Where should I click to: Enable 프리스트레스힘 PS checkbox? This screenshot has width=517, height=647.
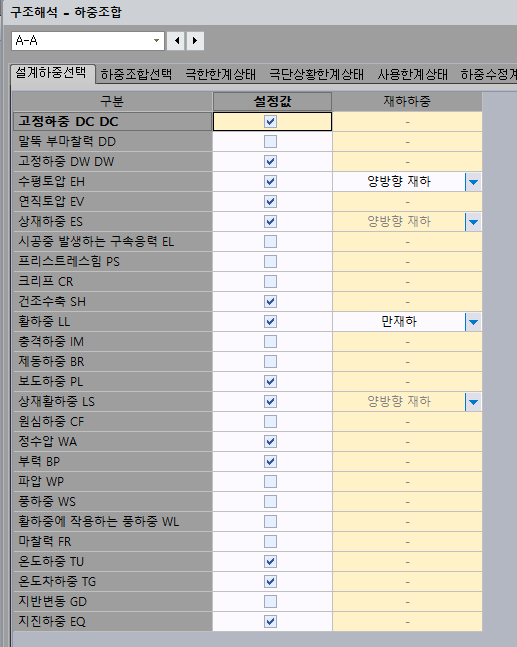point(270,262)
